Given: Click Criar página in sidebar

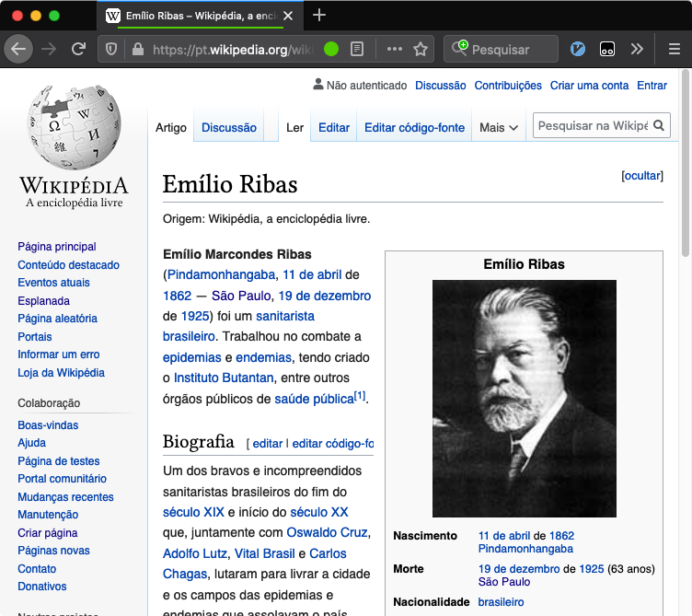Looking at the screenshot, I should pyautogui.click(x=48, y=532).
